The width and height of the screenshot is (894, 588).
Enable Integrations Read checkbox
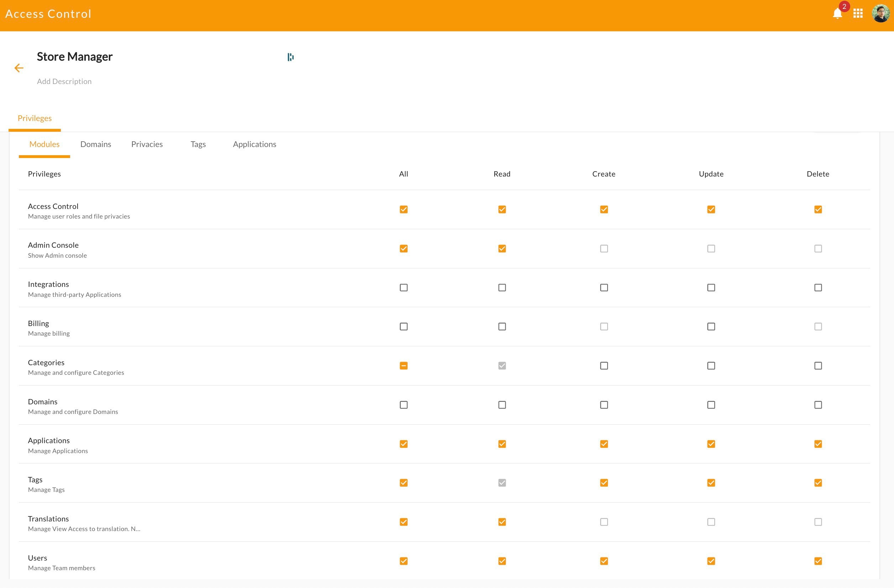tap(502, 288)
